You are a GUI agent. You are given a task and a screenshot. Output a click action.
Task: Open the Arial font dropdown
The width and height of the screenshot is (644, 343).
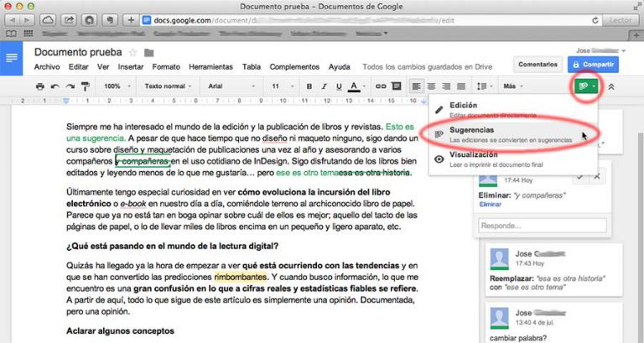pyautogui.click(x=231, y=86)
